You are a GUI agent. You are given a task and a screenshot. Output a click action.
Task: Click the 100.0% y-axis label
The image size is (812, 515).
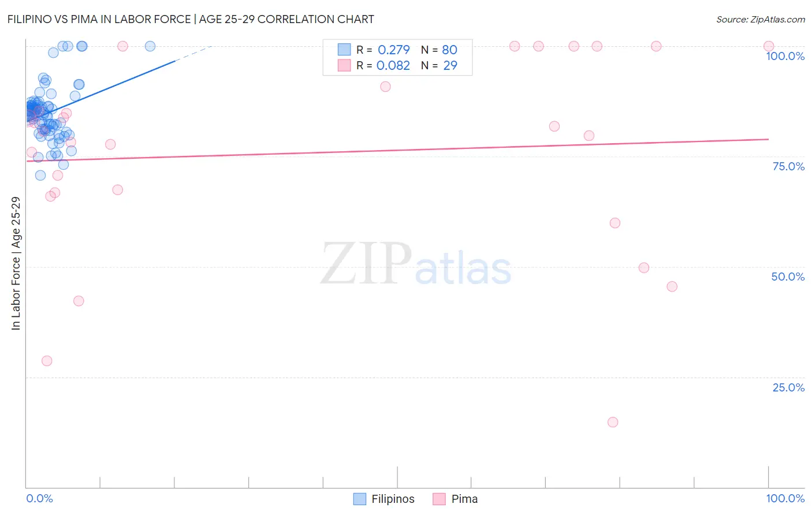tap(785, 56)
